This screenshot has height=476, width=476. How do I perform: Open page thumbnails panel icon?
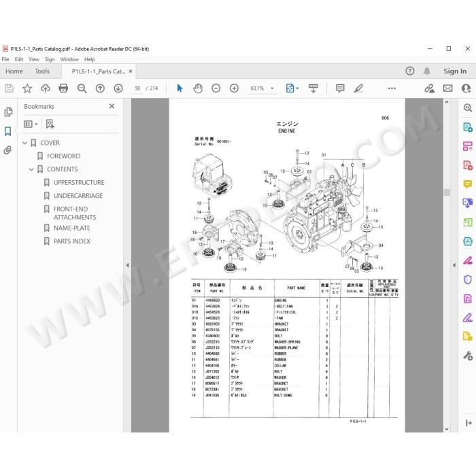[8, 112]
